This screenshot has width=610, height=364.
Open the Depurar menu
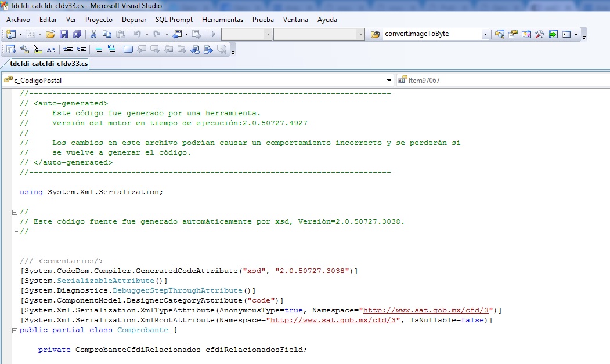click(134, 20)
